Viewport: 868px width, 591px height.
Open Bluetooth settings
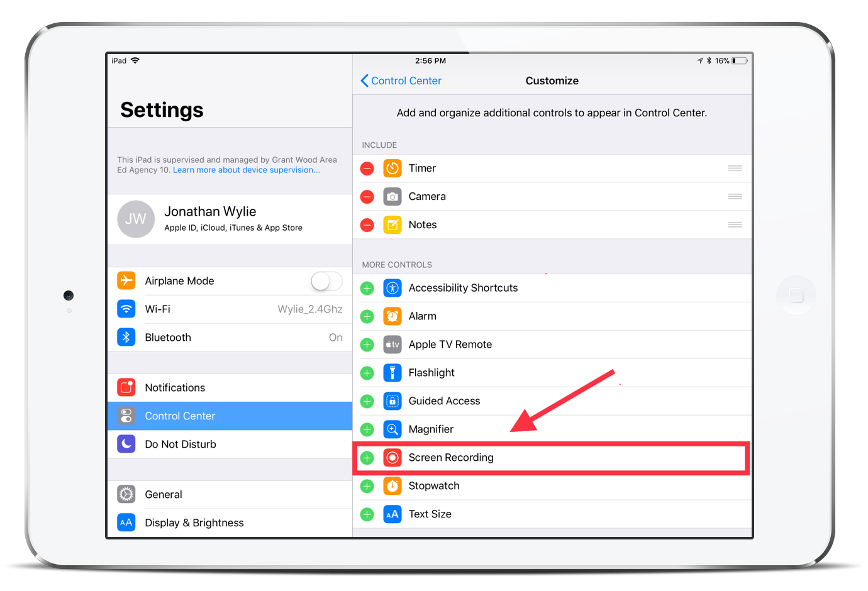coord(230,338)
